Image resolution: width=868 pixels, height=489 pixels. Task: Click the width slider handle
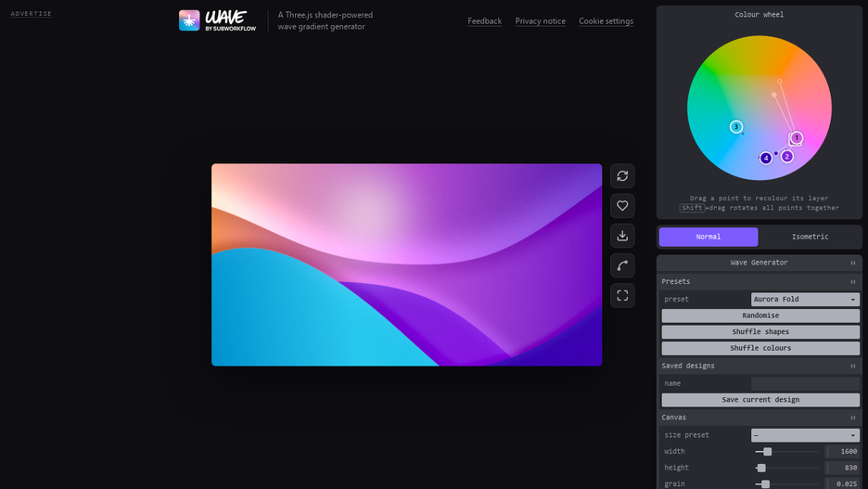[x=767, y=452]
